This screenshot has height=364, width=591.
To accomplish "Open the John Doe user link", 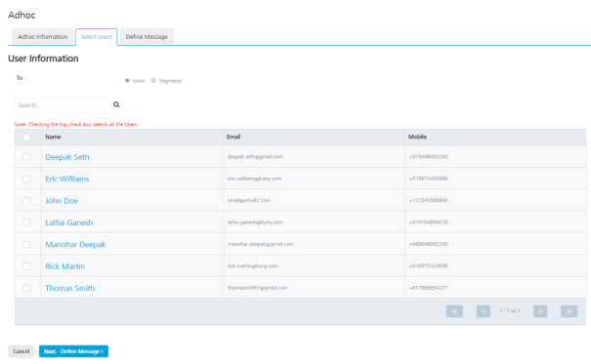I will [62, 201].
